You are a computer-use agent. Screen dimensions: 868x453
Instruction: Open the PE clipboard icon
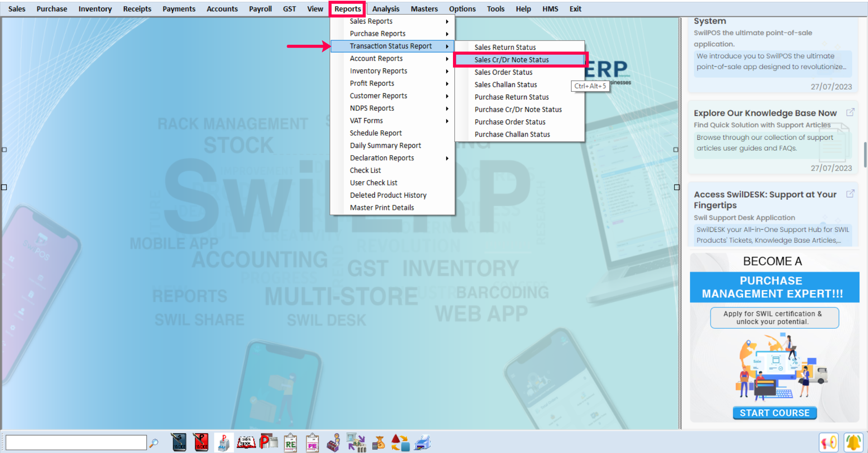point(312,443)
